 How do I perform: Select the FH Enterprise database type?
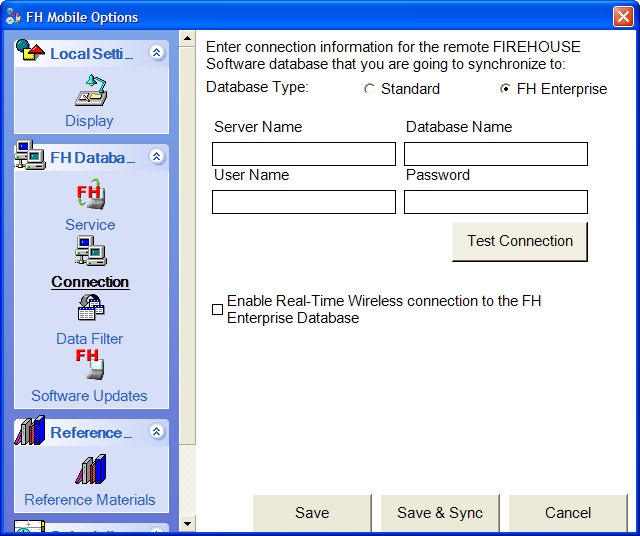coord(505,89)
